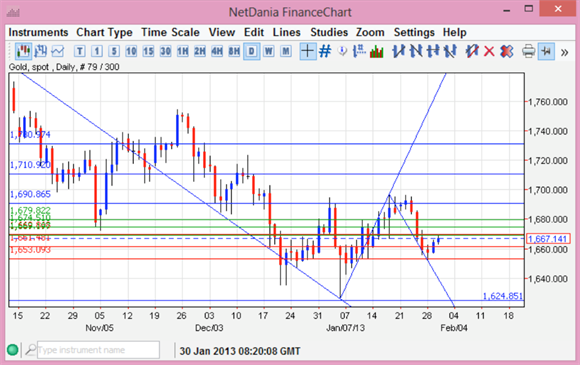Click the Jan/07/13 date axis label
Viewport: 580px width, 365px height.
345,328
